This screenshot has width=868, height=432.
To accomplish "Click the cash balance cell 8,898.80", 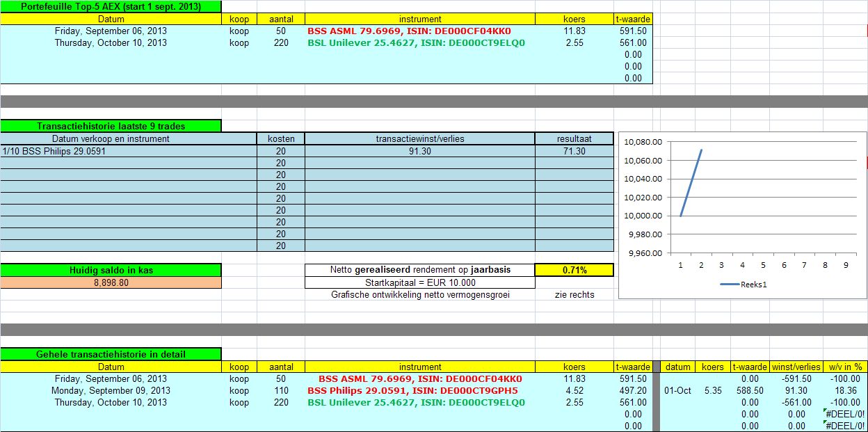I will click(111, 282).
